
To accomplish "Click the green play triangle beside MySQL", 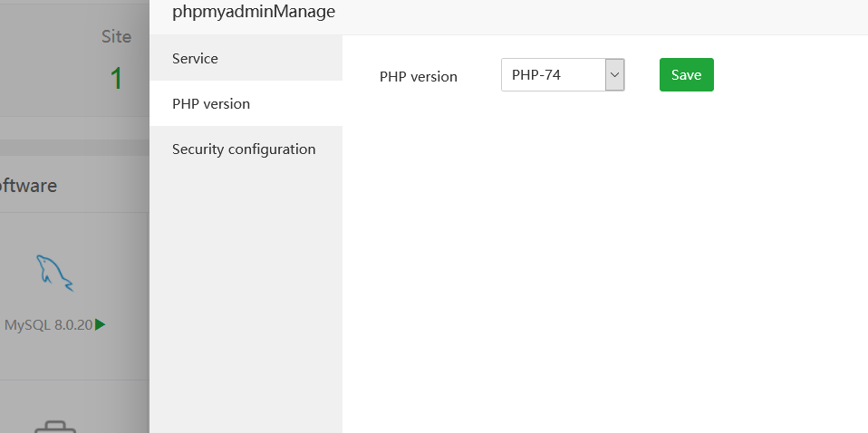I will coord(101,324).
